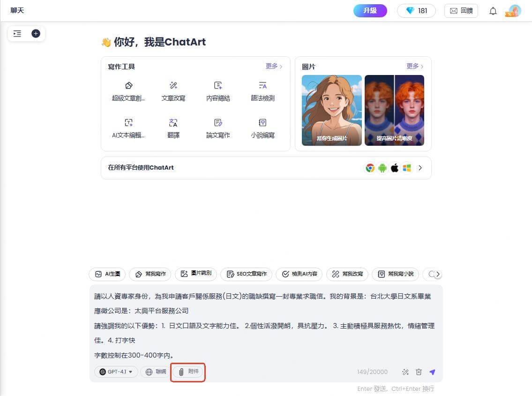Open the AI文本編輯 tool
The width and height of the screenshot is (532, 396).
click(x=128, y=128)
